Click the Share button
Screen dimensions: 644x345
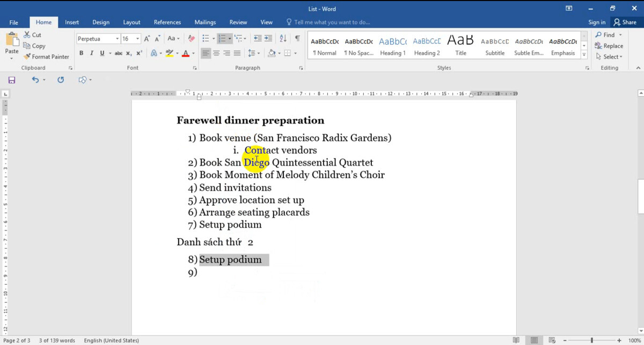[x=625, y=23]
